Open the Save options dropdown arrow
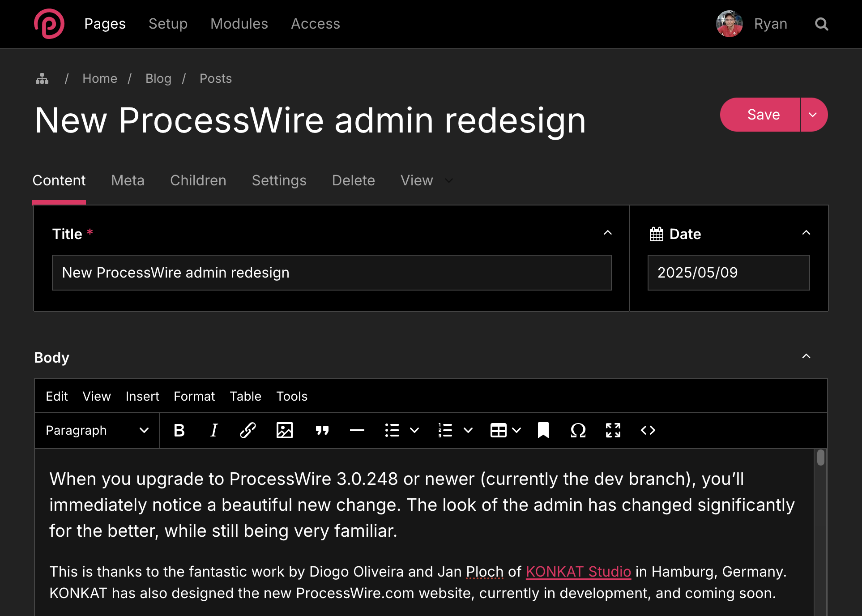 [x=813, y=115]
